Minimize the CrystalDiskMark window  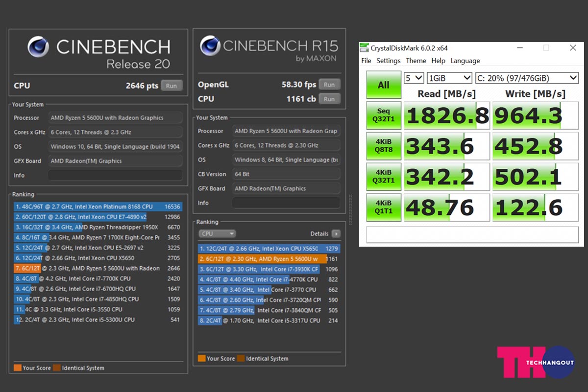coord(519,48)
